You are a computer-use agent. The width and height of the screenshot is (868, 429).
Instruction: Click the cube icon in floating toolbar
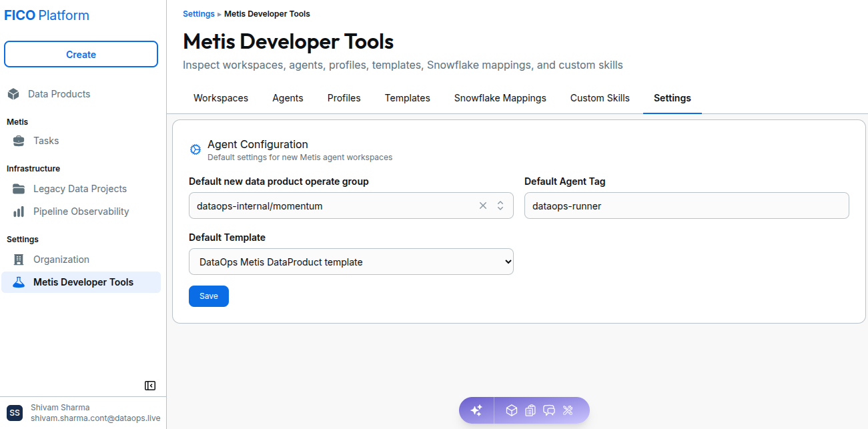click(512, 410)
